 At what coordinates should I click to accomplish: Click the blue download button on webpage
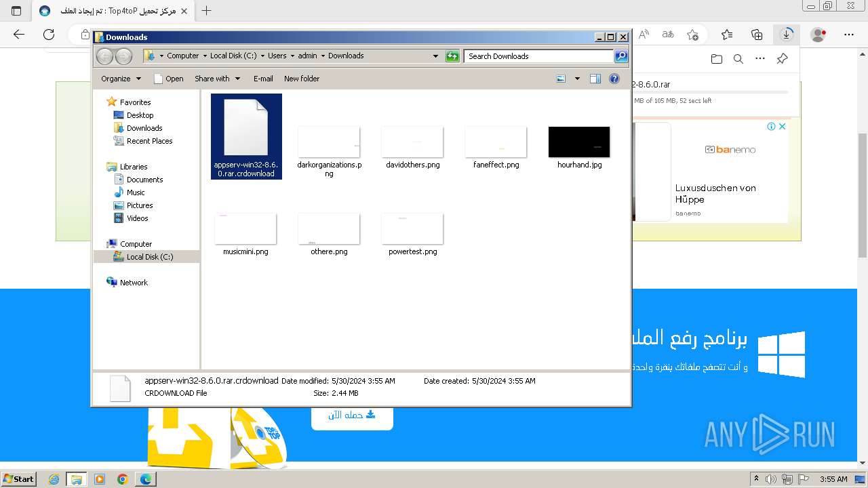click(352, 415)
